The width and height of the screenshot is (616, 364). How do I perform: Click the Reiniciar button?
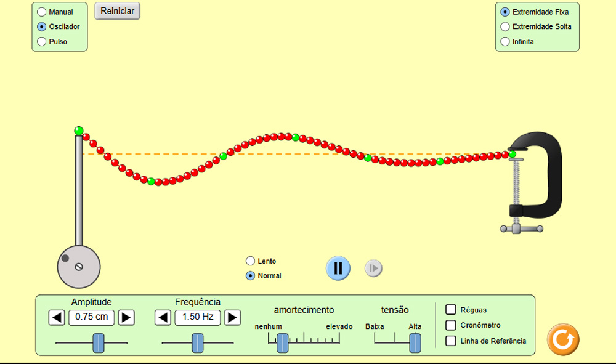[x=117, y=11]
